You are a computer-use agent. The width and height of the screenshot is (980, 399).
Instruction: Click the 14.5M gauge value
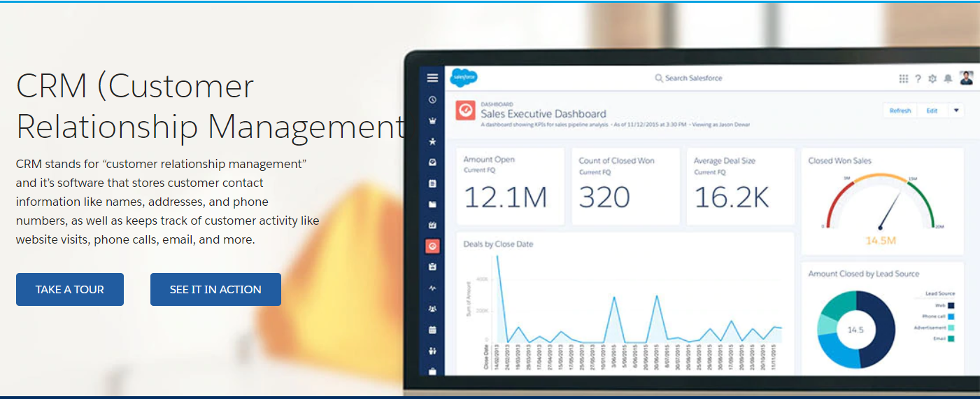[881, 241]
